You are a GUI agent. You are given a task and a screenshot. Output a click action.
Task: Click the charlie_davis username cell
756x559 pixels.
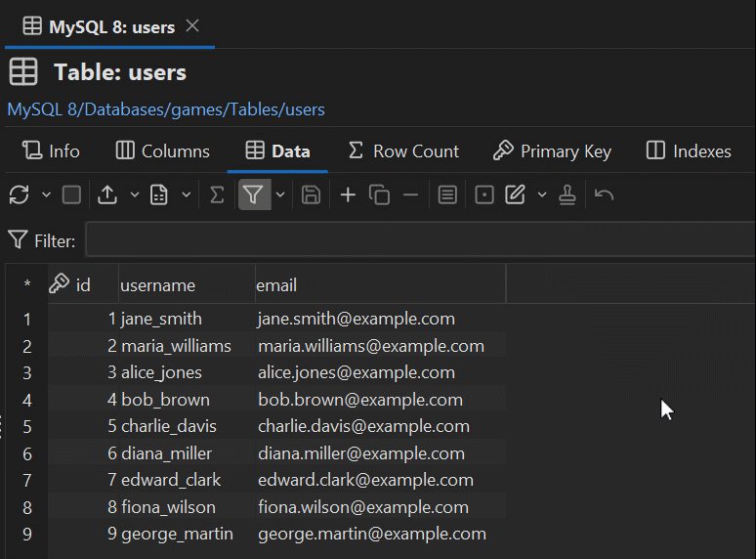[x=187, y=426]
